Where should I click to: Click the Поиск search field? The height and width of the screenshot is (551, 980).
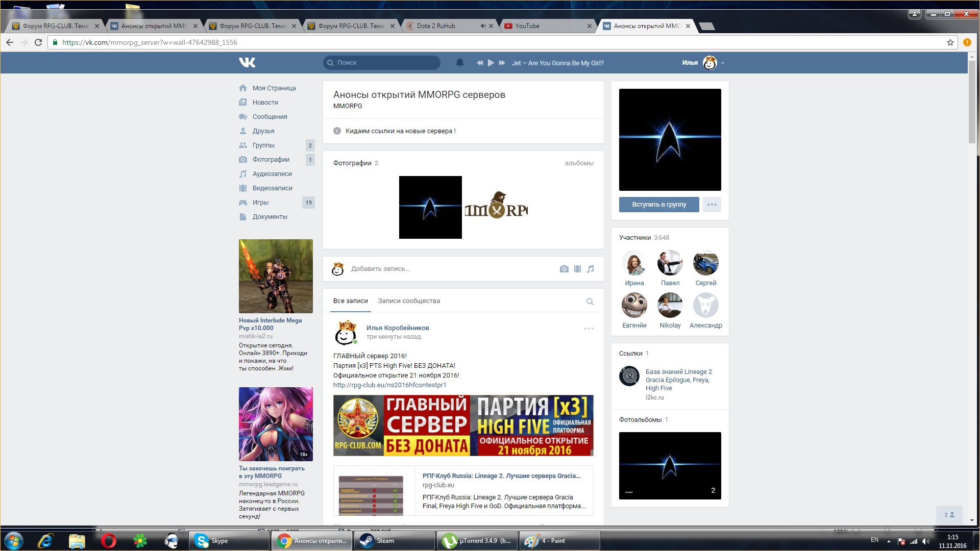(381, 63)
